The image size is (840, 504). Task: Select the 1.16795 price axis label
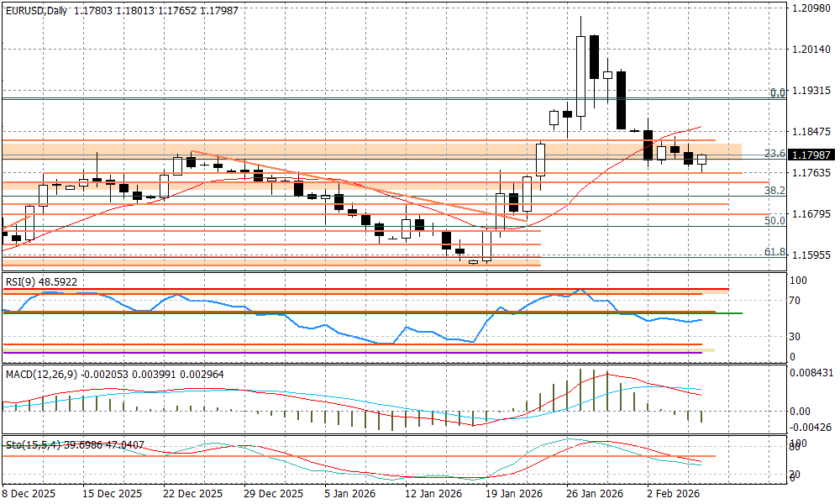[811, 214]
